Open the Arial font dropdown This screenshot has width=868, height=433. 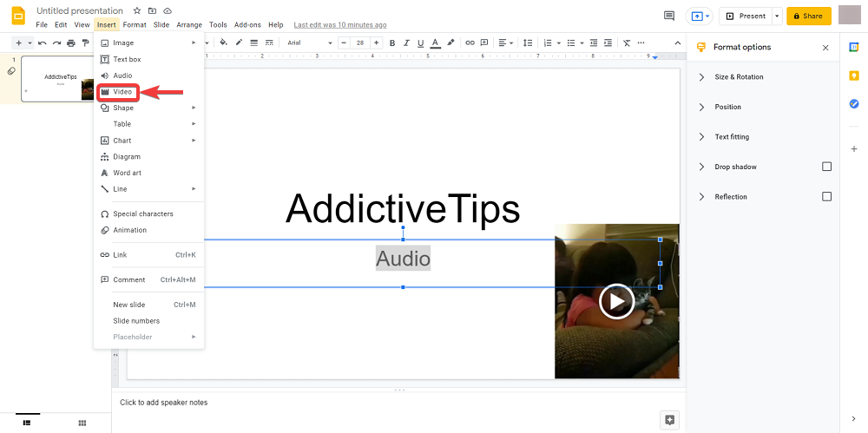coord(310,43)
